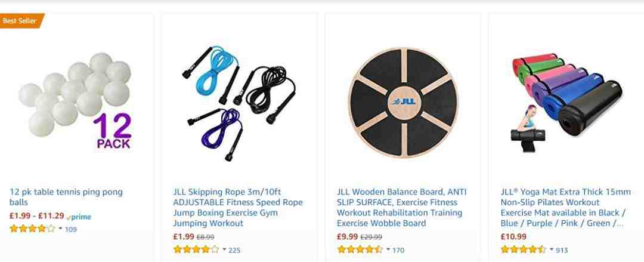This screenshot has width=644, height=262.
Task: Open the 913 reviews count link
Action: (x=562, y=249)
